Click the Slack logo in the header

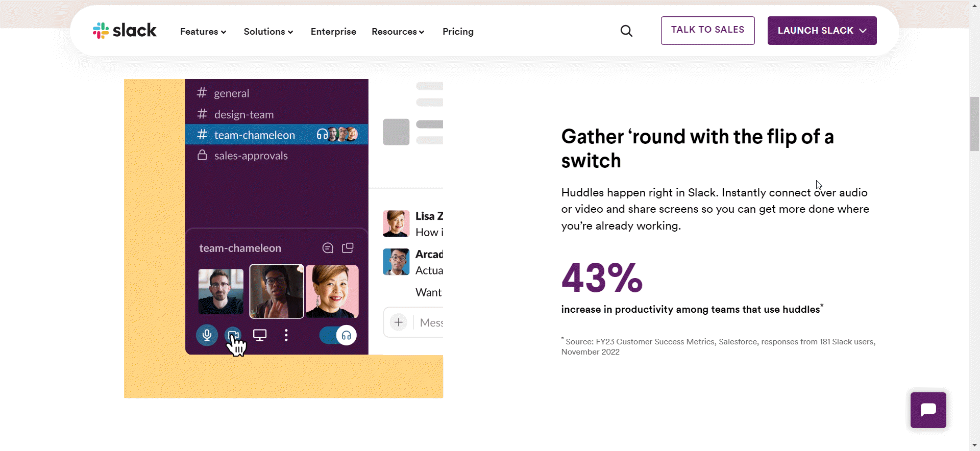(x=125, y=31)
